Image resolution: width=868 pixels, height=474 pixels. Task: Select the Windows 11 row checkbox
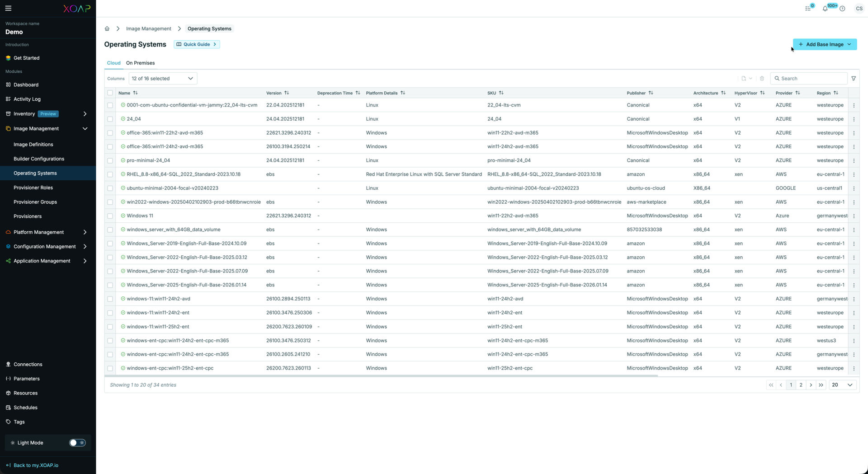pyautogui.click(x=110, y=216)
